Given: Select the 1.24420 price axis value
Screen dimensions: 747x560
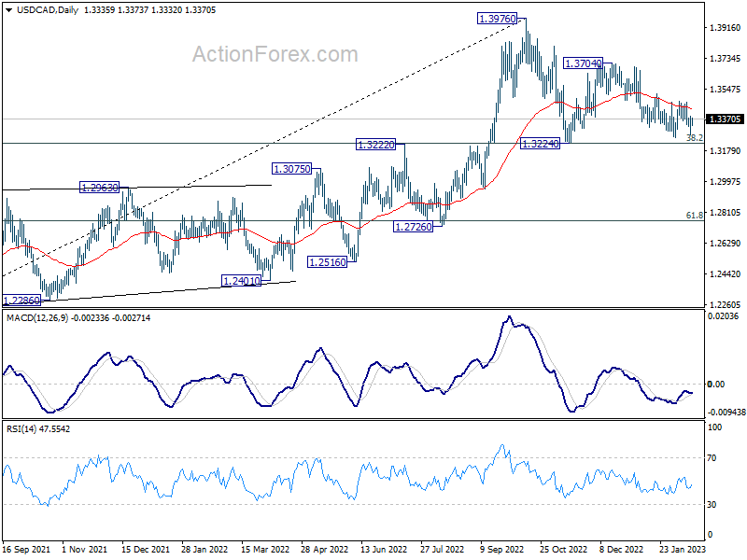Looking at the screenshot, I should click(726, 274).
